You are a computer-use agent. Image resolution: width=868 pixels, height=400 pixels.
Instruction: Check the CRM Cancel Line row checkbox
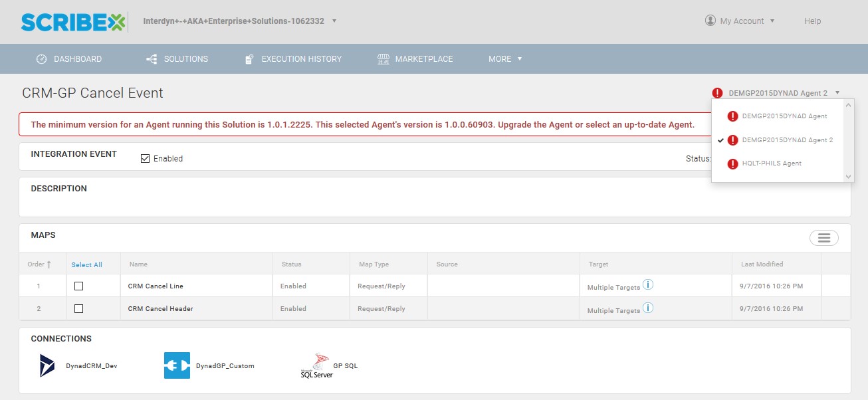(78, 286)
